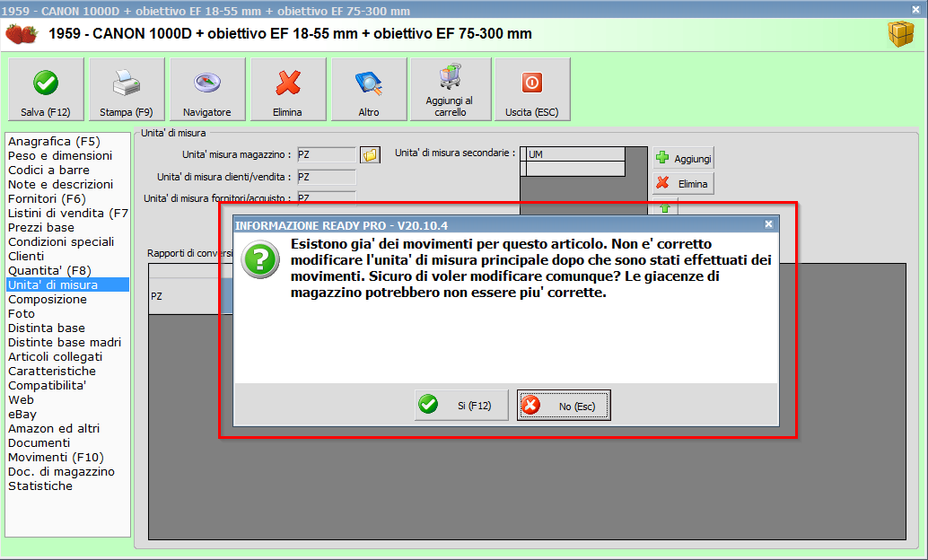Select Amazon ed altri entry
This screenshot has height=560, width=928.
54,429
